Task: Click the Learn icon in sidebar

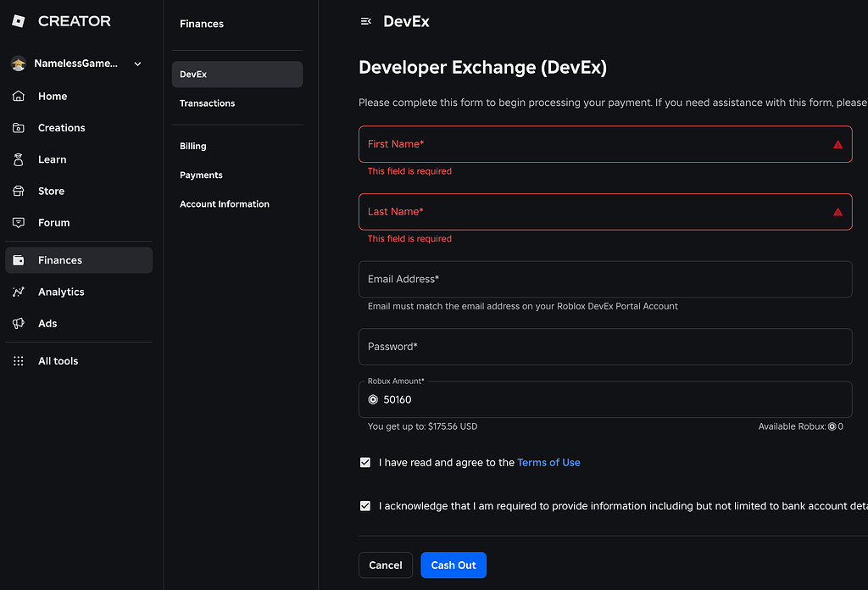Action: click(18, 159)
